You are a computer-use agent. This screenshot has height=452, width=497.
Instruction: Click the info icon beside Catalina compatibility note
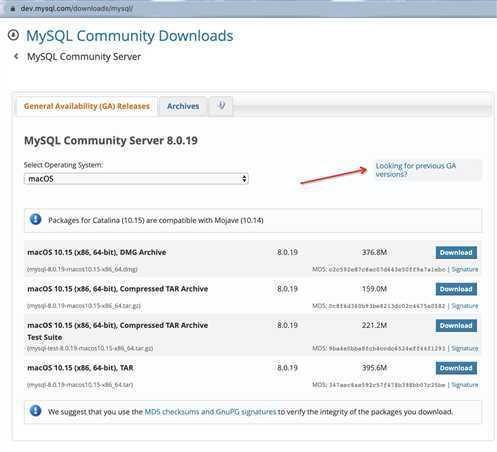[36, 219]
